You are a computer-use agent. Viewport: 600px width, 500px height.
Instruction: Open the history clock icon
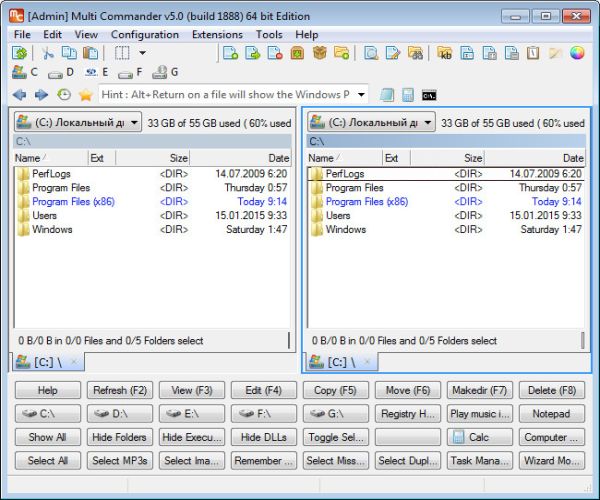pyautogui.click(x=64, y=94)
